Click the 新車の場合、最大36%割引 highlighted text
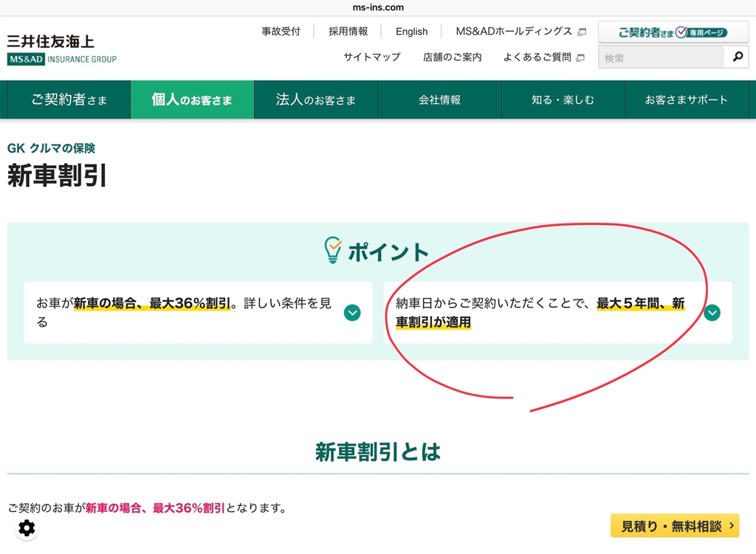756x554 pixels. click(152, 303)
